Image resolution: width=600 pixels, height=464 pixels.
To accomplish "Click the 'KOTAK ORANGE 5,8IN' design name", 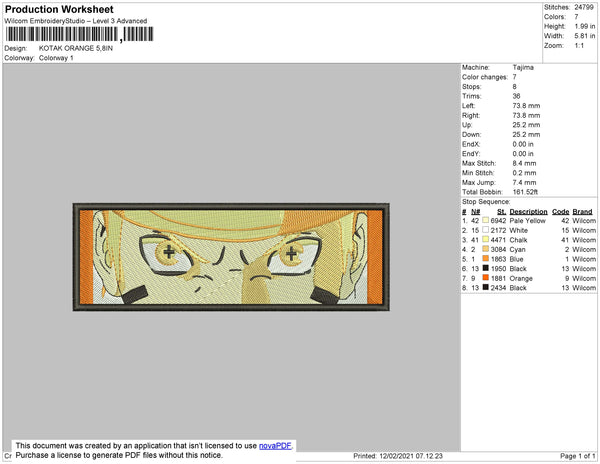I will click(76, 48).
